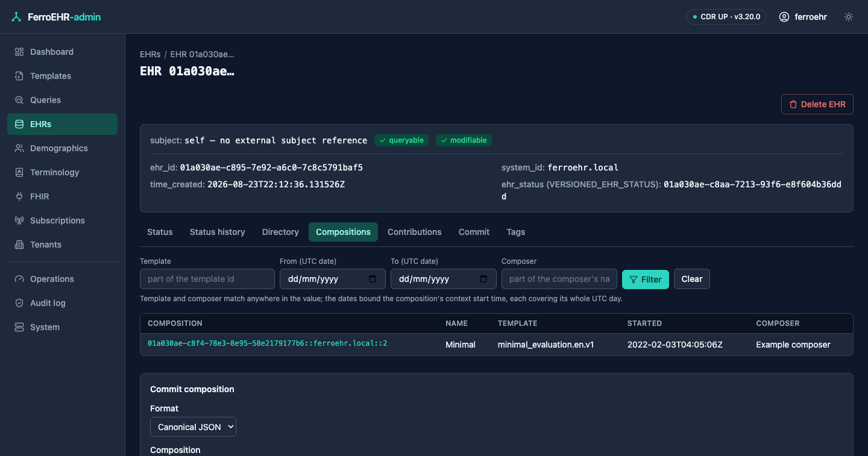Click the modifiable badge
The width and height of the screenshot is (868, 456).
(x=464, y=140)
